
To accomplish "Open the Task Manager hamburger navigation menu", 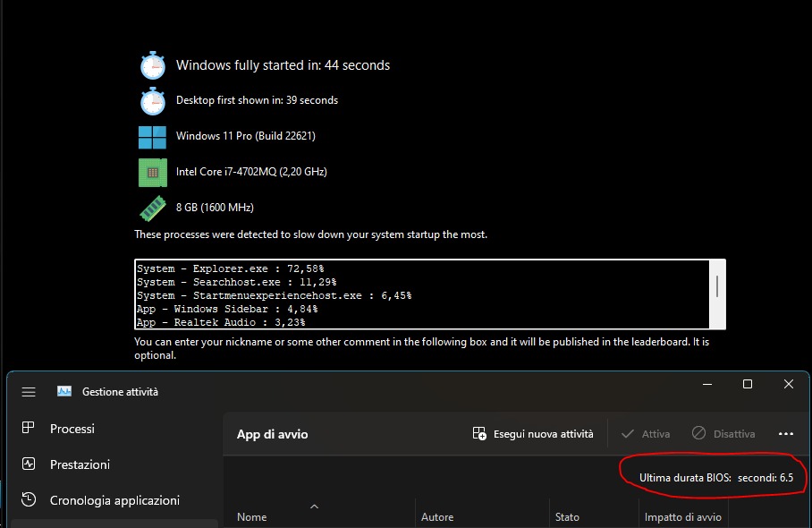I will [x=29, y=392].
